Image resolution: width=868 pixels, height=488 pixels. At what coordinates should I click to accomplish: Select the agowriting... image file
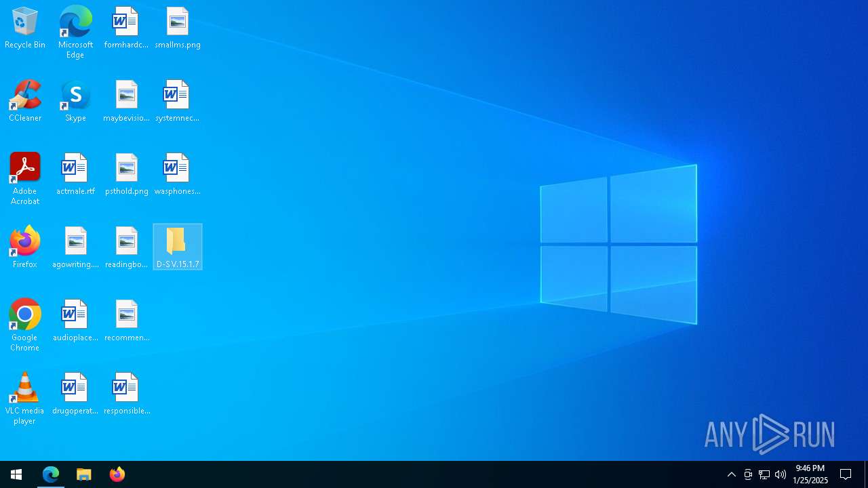[x=75, y=248]
